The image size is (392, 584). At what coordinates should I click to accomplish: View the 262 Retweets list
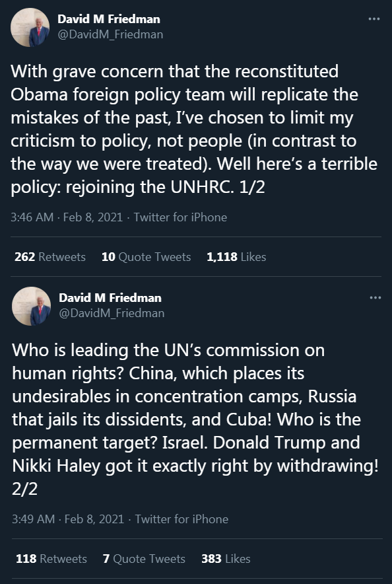point(50,257)
